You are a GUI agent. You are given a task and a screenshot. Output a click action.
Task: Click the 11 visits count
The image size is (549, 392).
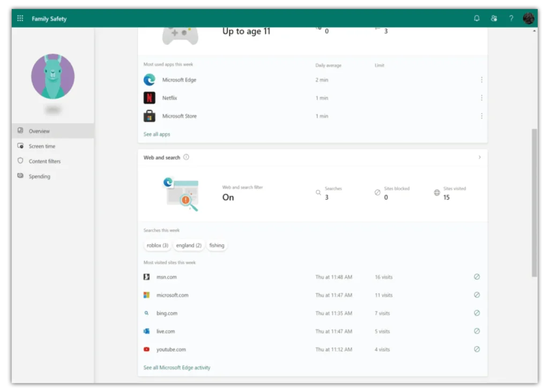pyautogui.click(x=384, y=295)
